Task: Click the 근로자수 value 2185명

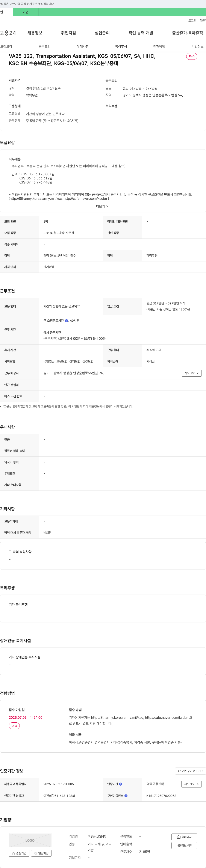Action: pos(145,852)
